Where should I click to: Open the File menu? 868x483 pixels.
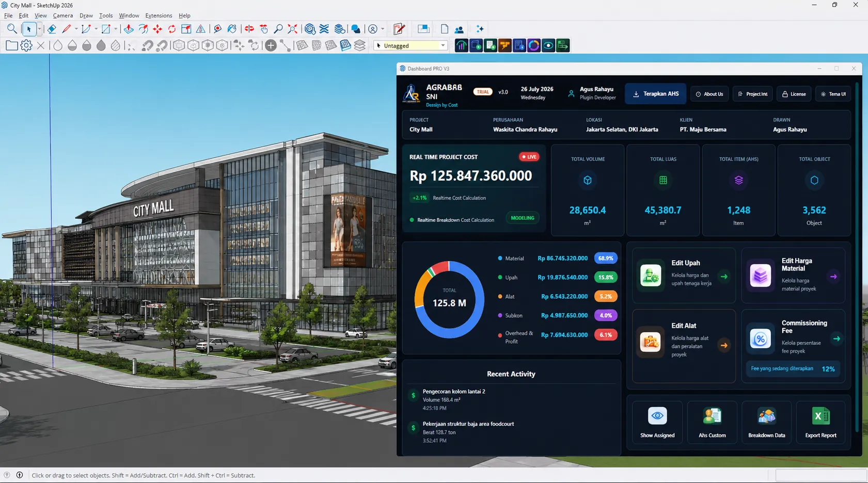pos(8,15)
